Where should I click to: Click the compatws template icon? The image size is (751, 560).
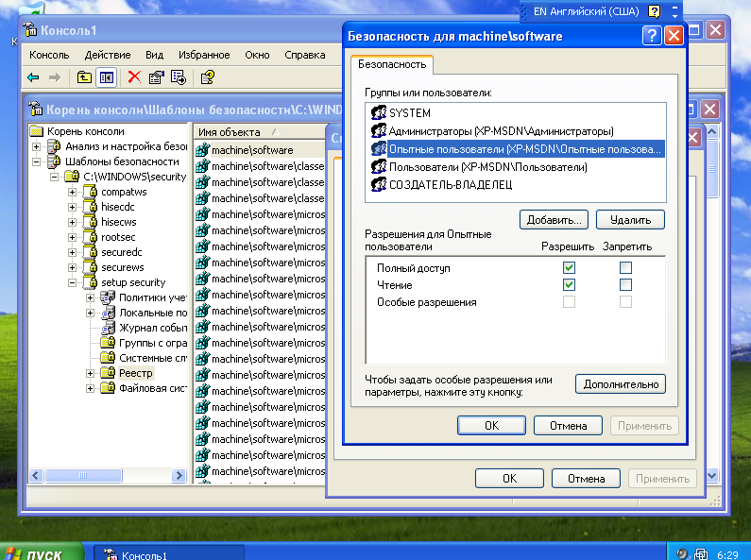(90, 192)
